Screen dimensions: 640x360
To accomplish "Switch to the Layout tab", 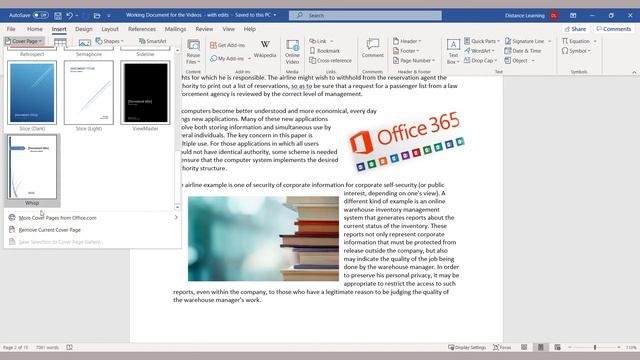I will pyautogui.click(x=110, y=29).
